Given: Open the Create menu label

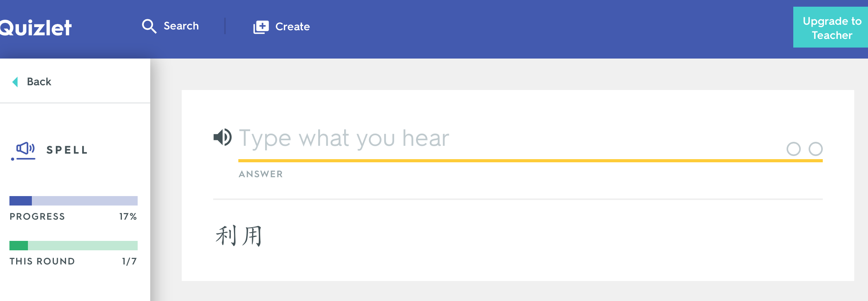Looking at the screenshot, I should pos(292,27).
